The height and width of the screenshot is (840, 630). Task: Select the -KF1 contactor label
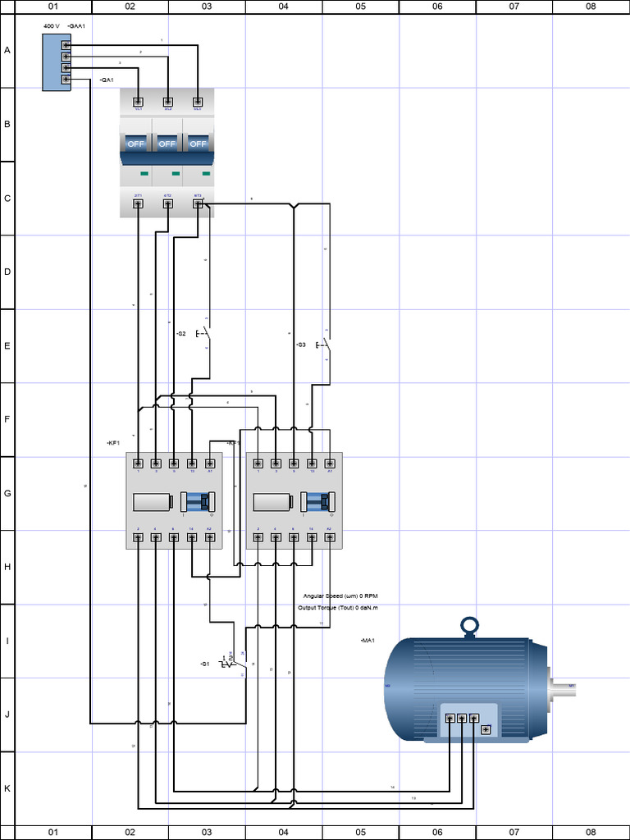pyautogui.click(x=113, y=443)
